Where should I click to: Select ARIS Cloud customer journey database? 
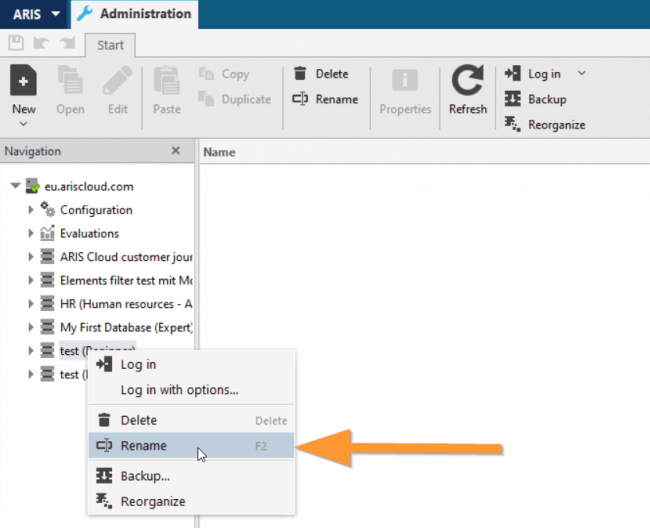[126, 257]
